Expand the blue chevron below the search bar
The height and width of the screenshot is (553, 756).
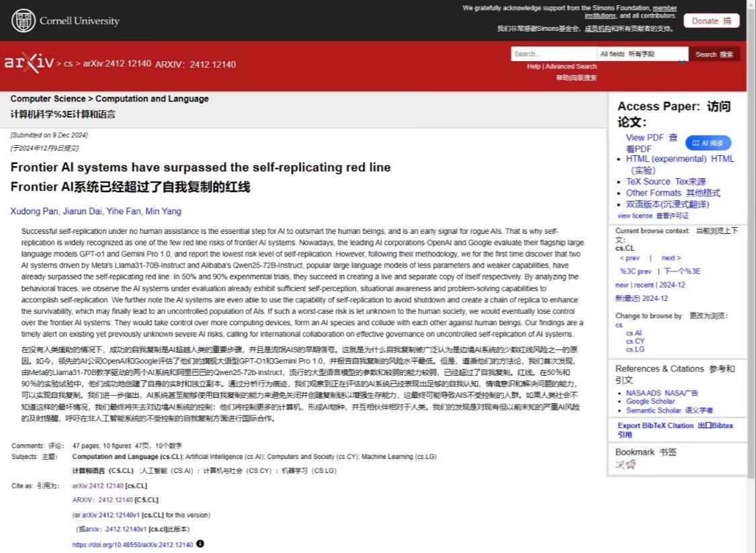tap(681, 60)
